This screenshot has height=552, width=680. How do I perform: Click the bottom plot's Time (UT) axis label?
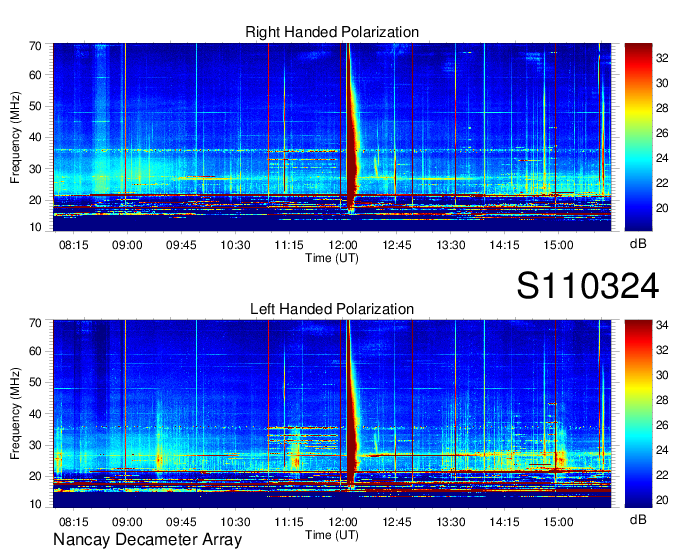(332, 535)
